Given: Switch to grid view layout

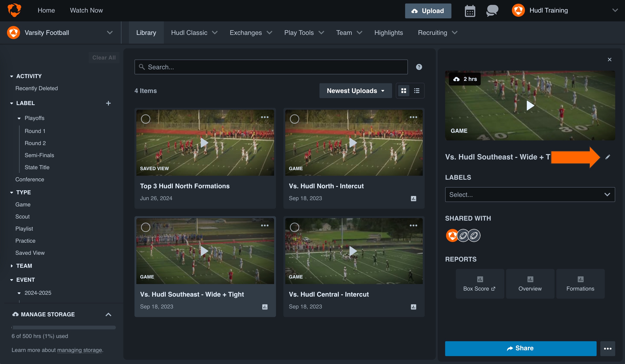Looking at the screenshot, I should coord(404,91).
